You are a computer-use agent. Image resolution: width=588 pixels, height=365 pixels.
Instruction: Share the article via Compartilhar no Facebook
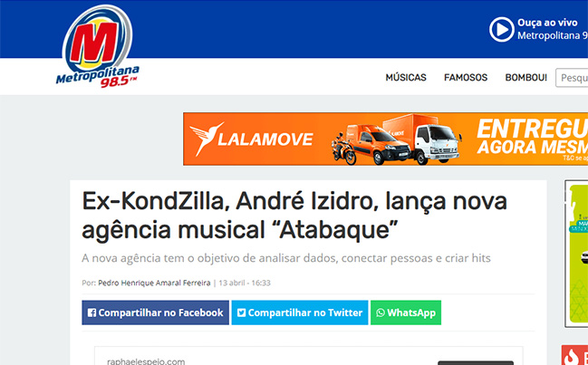pyautogui.click(x=155, y=312)
